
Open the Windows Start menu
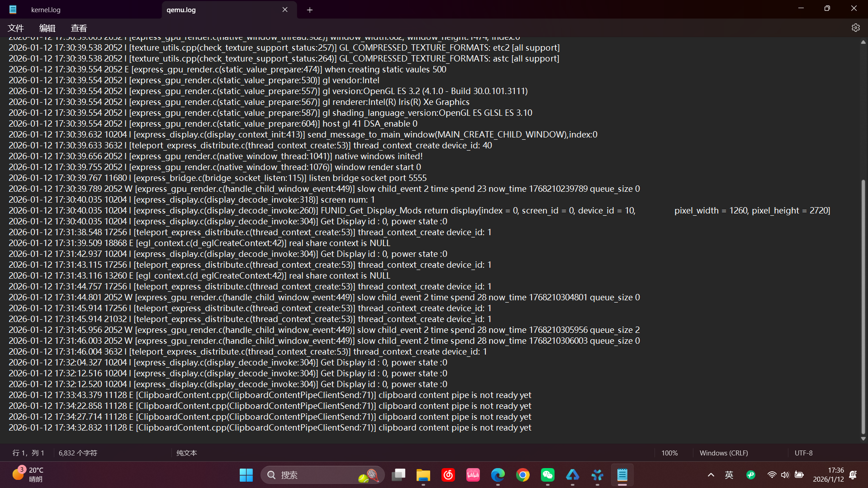click(246, 475)
